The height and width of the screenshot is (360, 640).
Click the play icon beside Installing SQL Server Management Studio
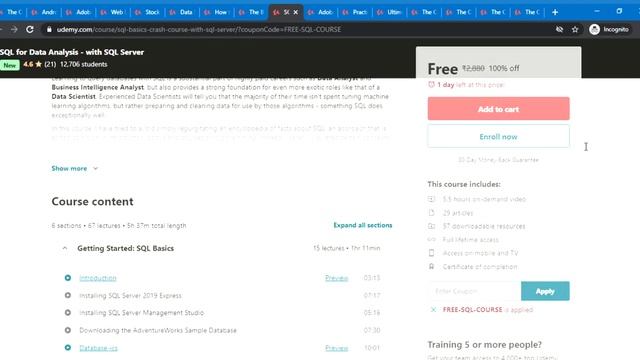click(68, 313)
